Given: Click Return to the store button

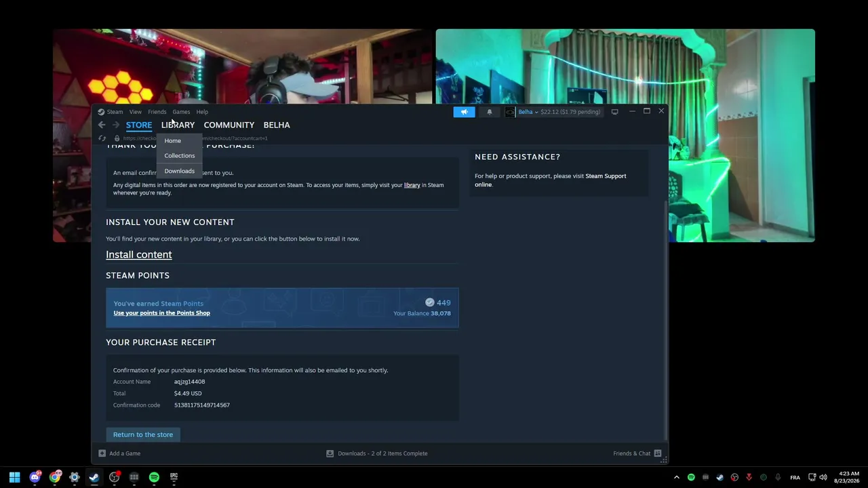Looking at the screenshot, I should [143, 434].
